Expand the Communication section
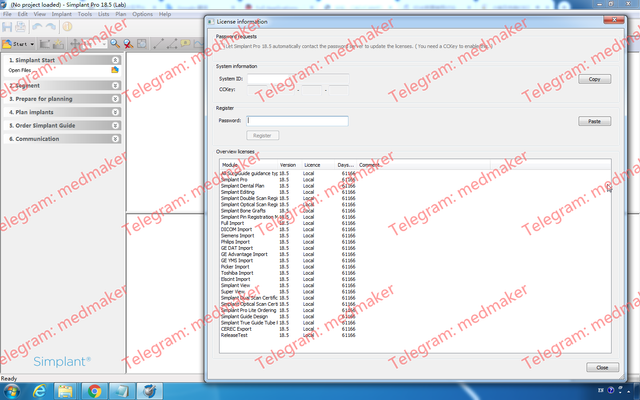640x400 pixels. pos(115,139)
